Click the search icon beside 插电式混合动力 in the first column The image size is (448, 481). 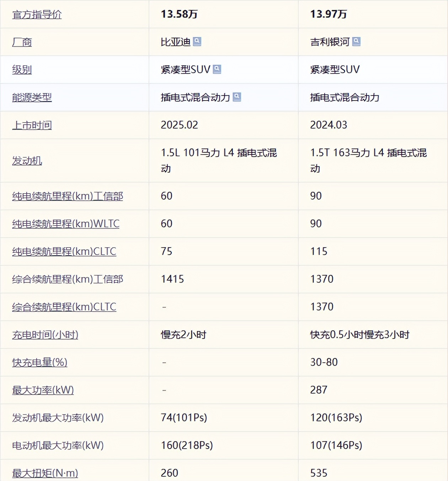tap(237, 97)
